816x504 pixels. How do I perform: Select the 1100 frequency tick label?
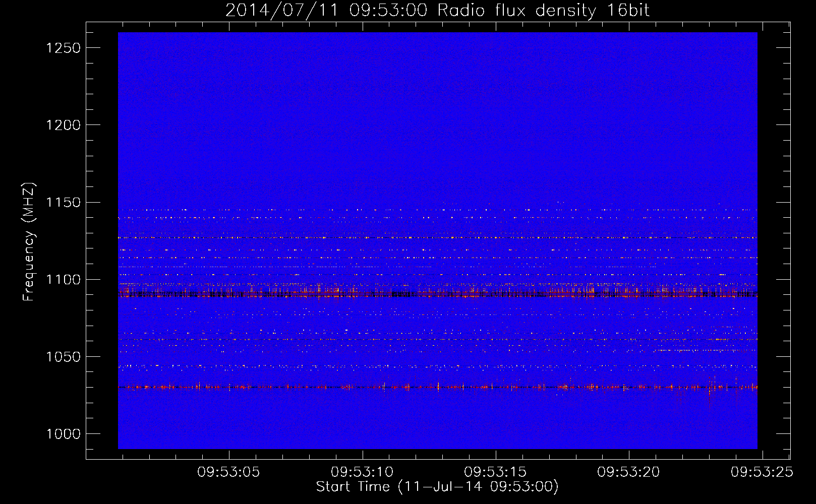[x=64, y=280]
